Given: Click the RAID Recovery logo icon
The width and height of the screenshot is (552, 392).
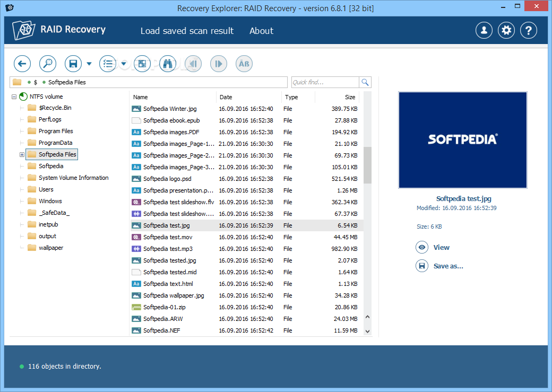Looking at the screenshot, I should point(23,30).
